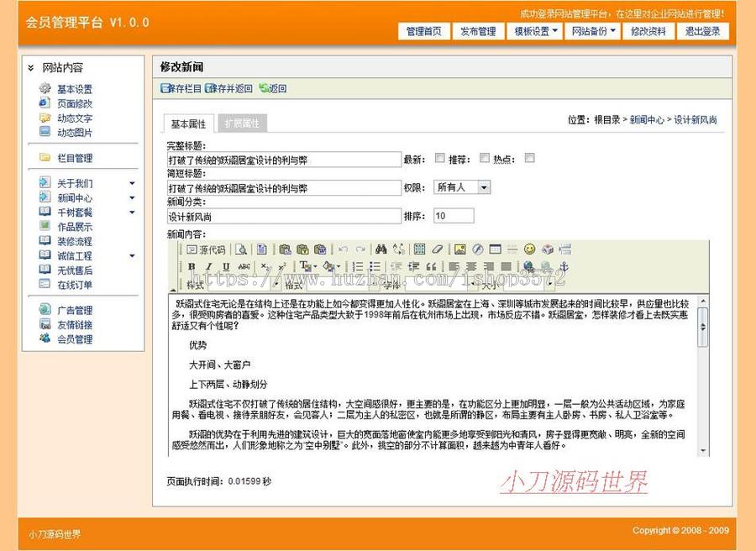The width and height of the screenshot is (756, 551).
Task: Switch to the 扩展属性 tab
Action: click(x=242, y=123)
